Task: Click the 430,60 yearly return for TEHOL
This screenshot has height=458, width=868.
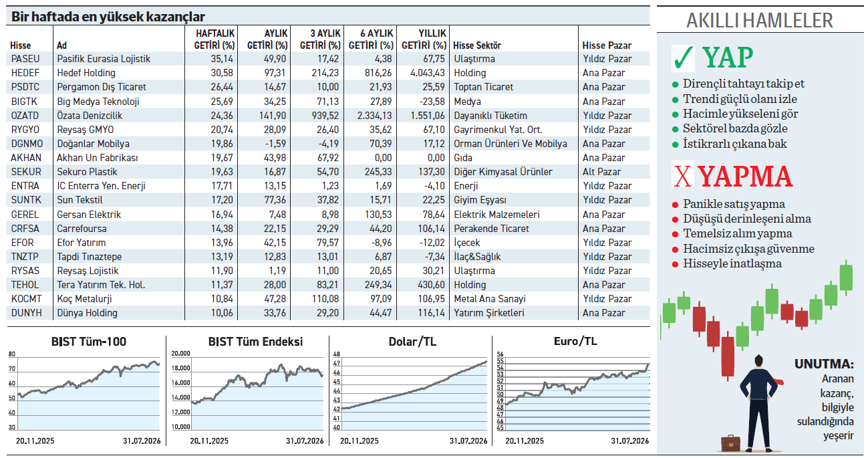Action: click(x=431, y=285)
